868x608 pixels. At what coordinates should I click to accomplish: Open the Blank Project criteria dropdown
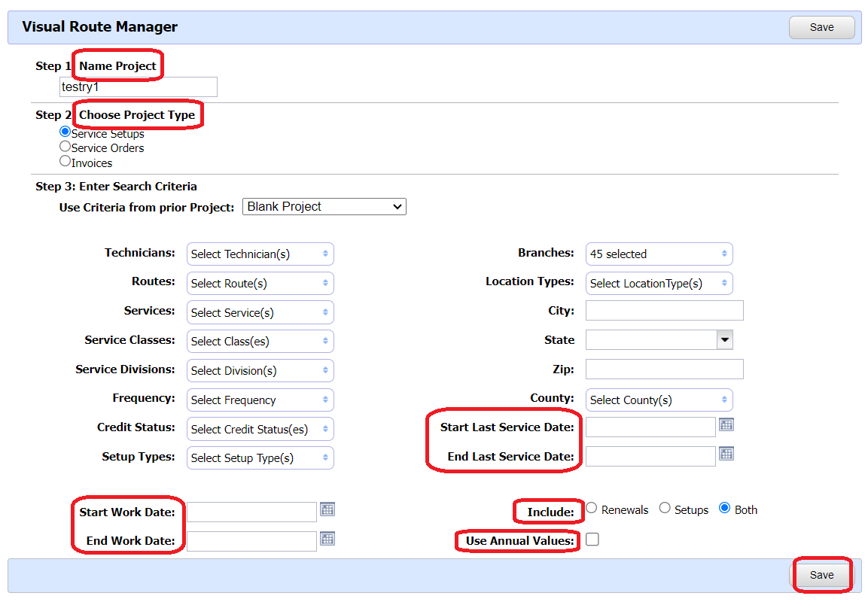[x=324, y=206]
